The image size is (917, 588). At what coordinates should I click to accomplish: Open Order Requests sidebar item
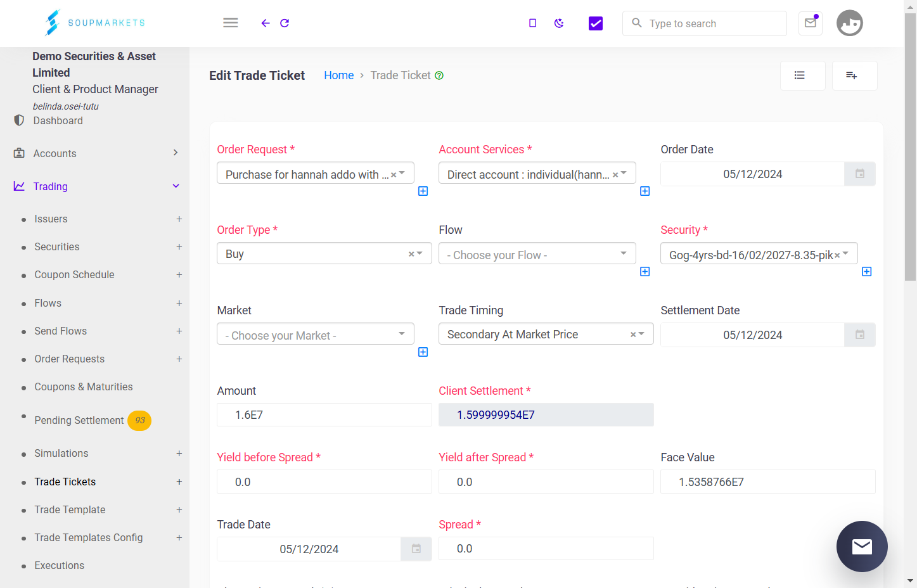70,359
